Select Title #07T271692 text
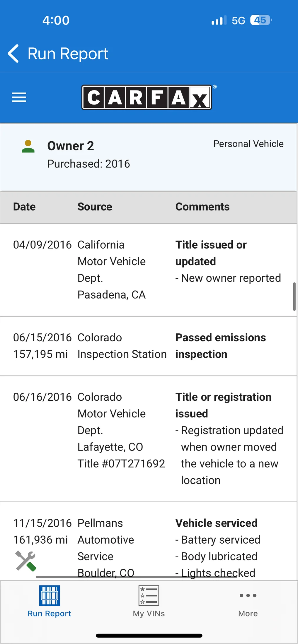 121,464
